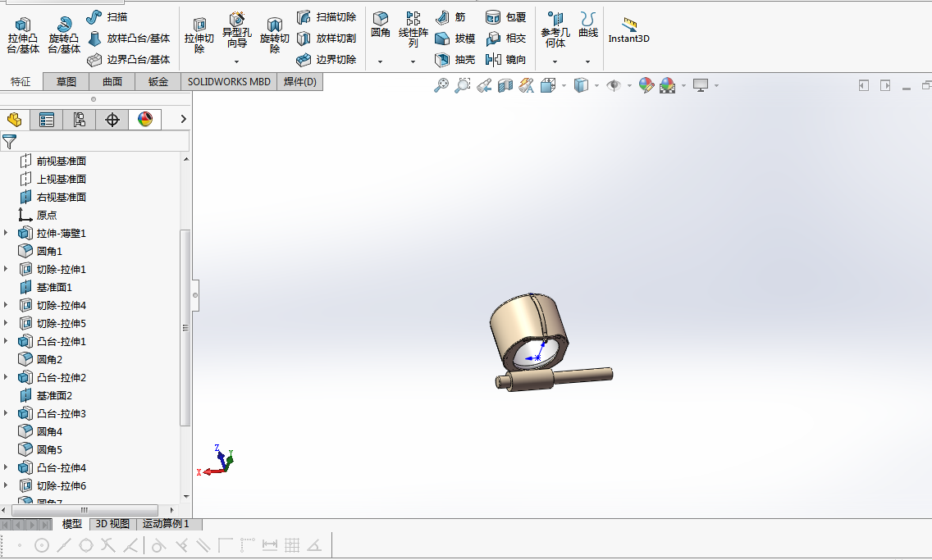Click the 镜向 mirror tool
Image resolution: width=932 pixels, height=560 pixels.
(506, 59)
